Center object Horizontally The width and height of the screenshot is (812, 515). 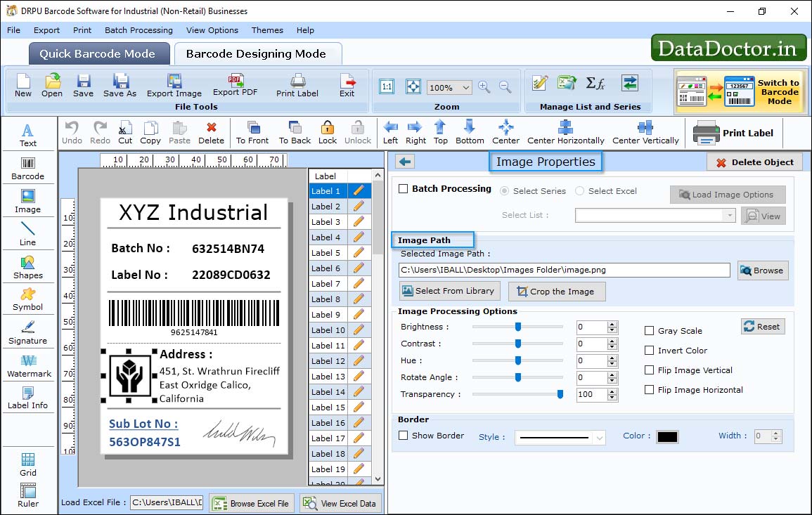(x=566, y=133)
